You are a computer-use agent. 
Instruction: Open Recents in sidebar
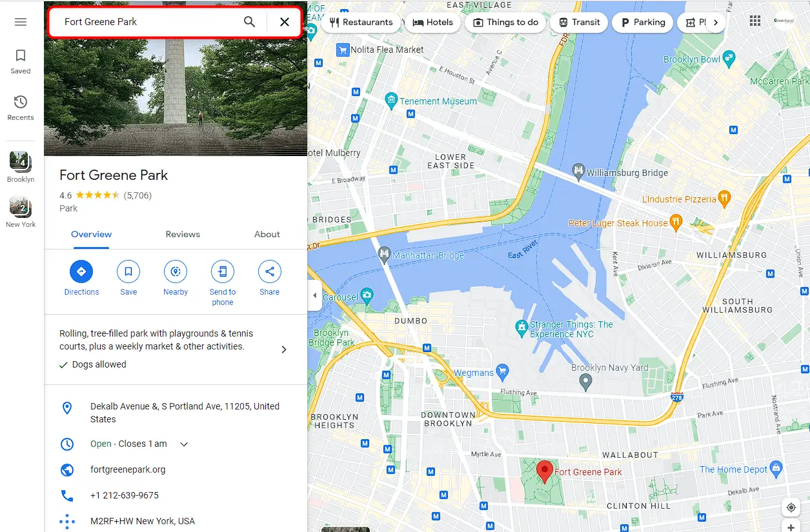21,108
